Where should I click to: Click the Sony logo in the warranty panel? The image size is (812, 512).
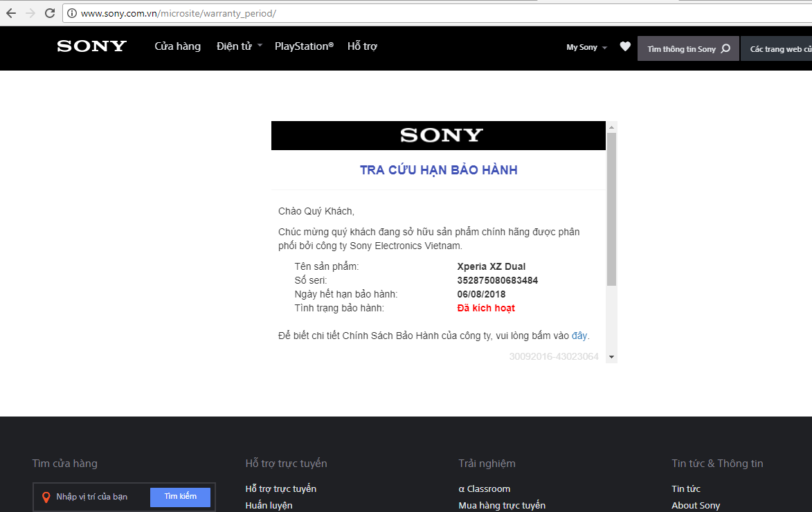click(x=441, y=135)
